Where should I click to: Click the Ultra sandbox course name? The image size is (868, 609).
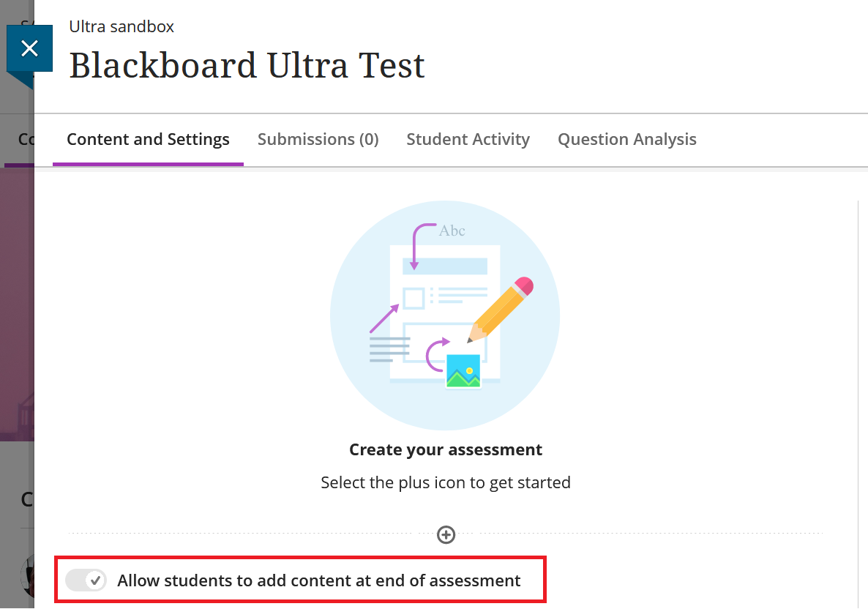[x=121, y=27]
